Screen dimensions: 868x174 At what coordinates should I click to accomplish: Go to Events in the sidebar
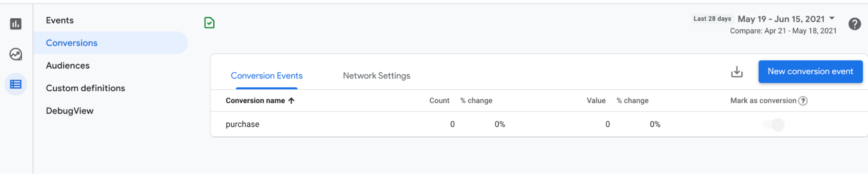tap(60, 20)
